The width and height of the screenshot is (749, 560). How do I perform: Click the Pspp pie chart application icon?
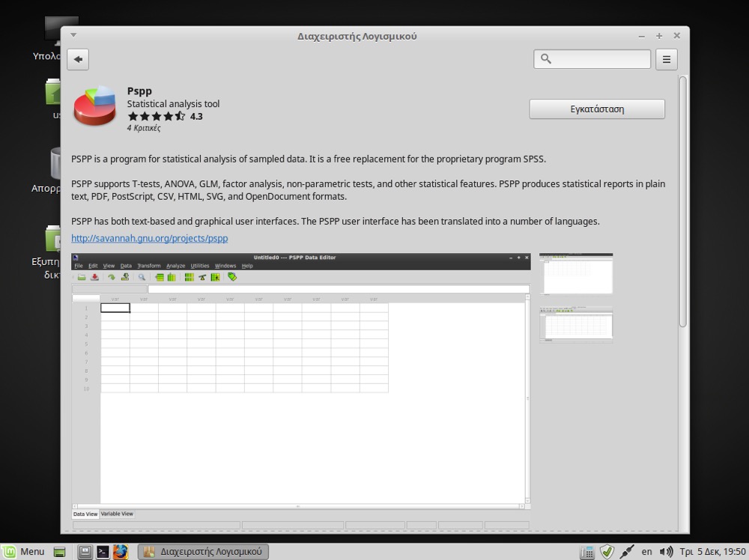click(94, 106)
